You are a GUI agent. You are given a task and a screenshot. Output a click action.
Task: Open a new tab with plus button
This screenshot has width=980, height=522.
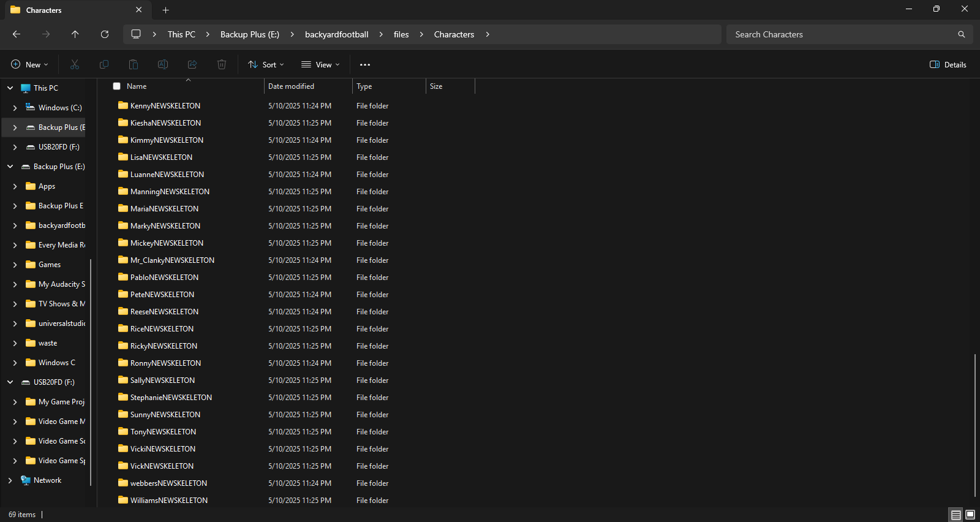point(165,10)
